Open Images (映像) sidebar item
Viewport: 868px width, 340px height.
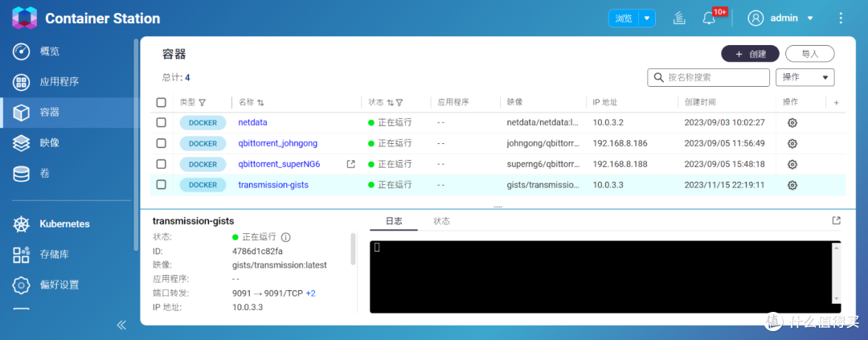point(49,143)
